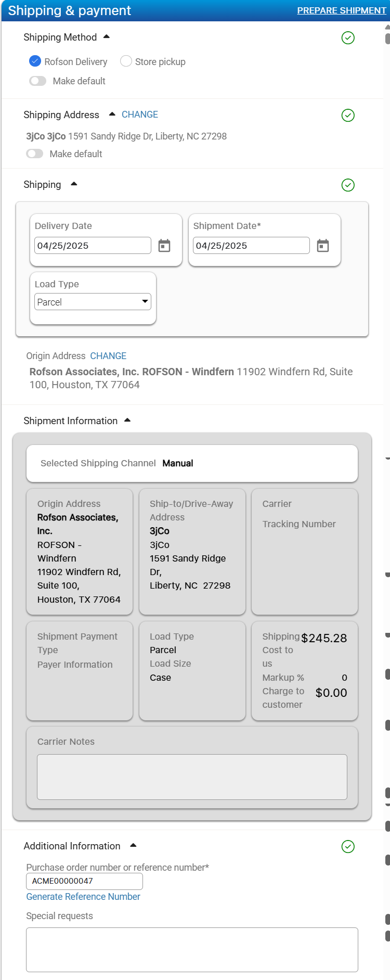Image resolution: width=390 pixels, height=980 pixels.
Task: Collapse the Shipping Address section
Action: [112, 114]
